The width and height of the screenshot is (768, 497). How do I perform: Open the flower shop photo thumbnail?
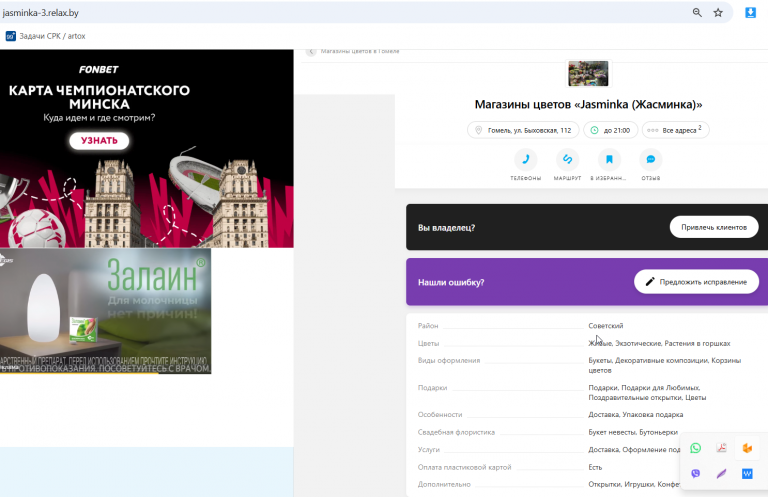point(588,73)
